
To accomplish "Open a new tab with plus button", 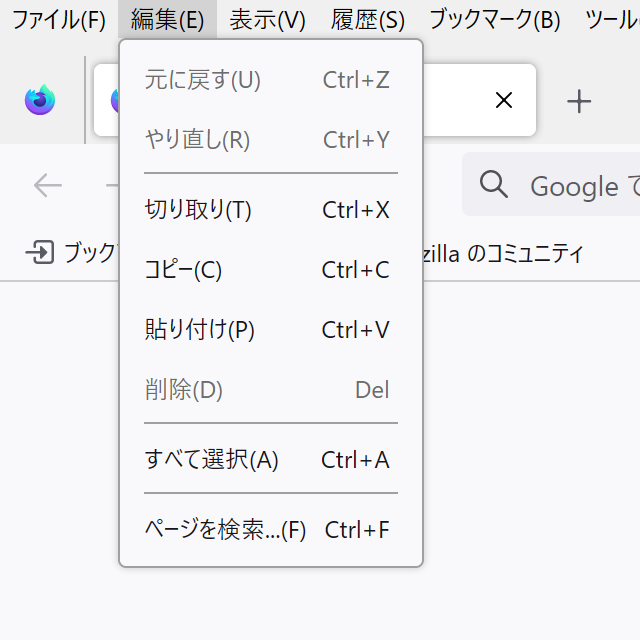I will pos(579,100).
